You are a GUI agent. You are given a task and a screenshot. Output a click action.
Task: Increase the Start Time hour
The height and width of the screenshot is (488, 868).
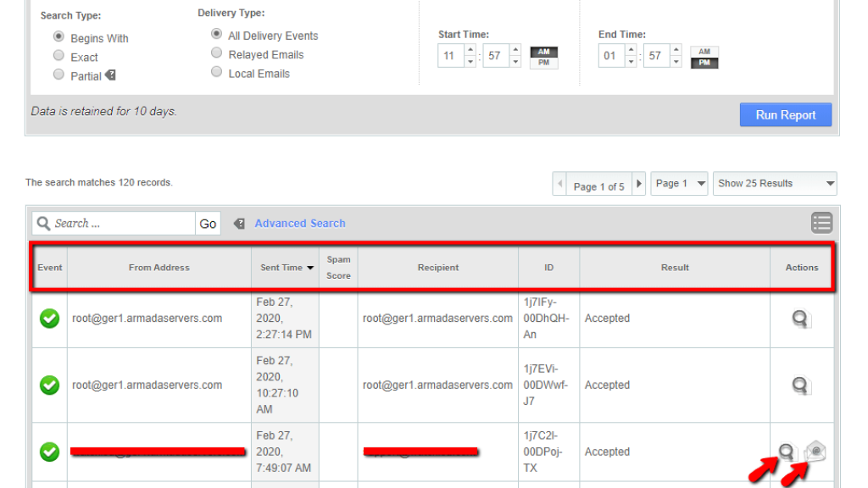click(470, 50)
